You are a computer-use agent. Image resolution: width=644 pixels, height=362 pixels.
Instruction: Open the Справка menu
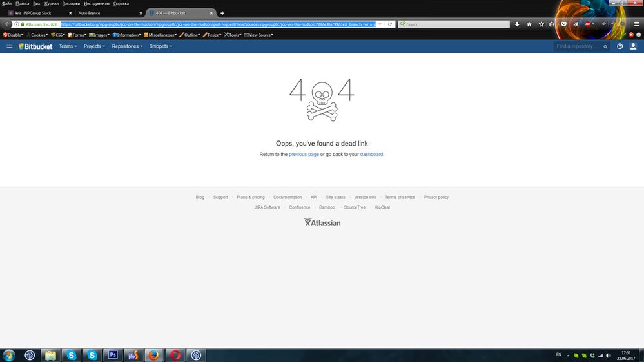[x=121, y=3]
